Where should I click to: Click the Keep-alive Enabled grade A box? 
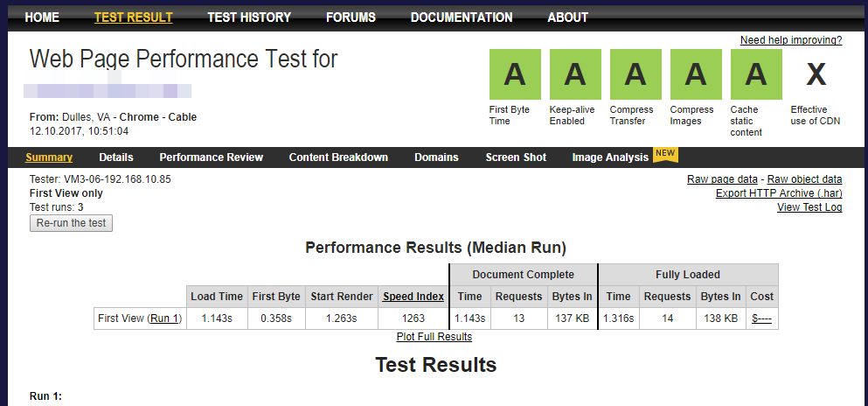point(575,74)
